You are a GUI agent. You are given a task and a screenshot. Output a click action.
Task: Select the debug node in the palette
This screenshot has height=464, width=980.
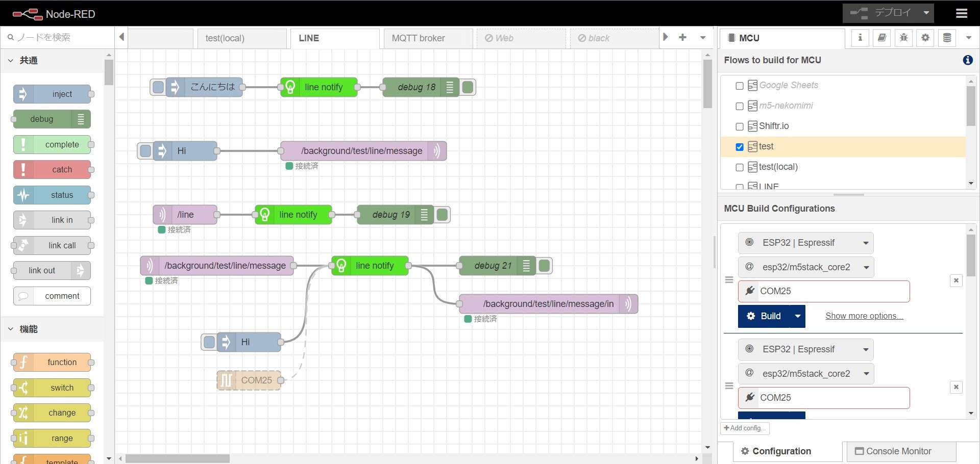(x=51, y=119)
